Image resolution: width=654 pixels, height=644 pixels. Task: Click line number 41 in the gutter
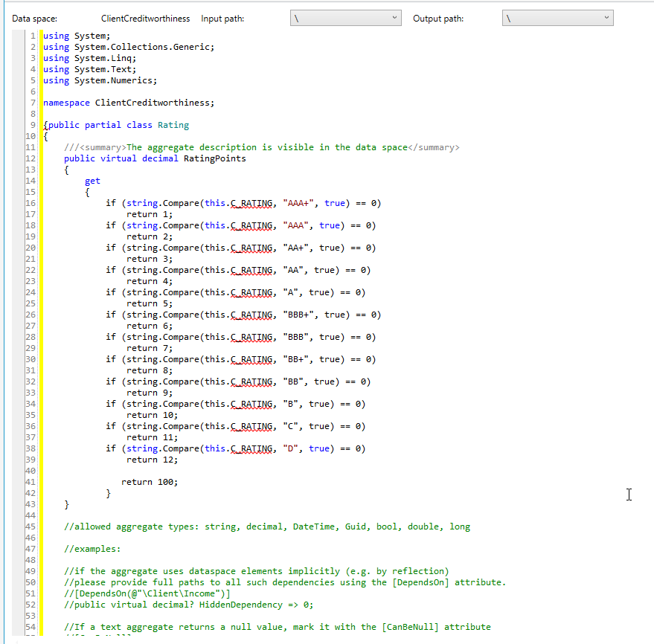(x=31, y=482)
